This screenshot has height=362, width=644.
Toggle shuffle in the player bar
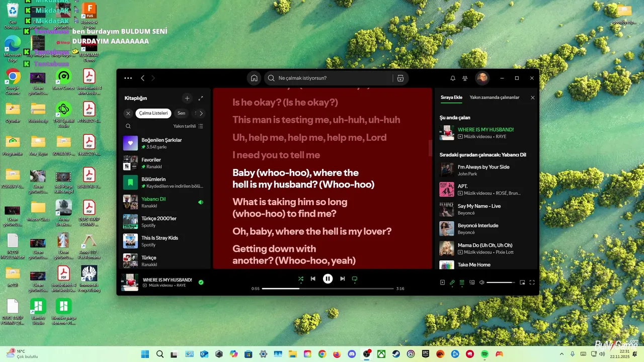pyautogui.click(x=300, y=279)
